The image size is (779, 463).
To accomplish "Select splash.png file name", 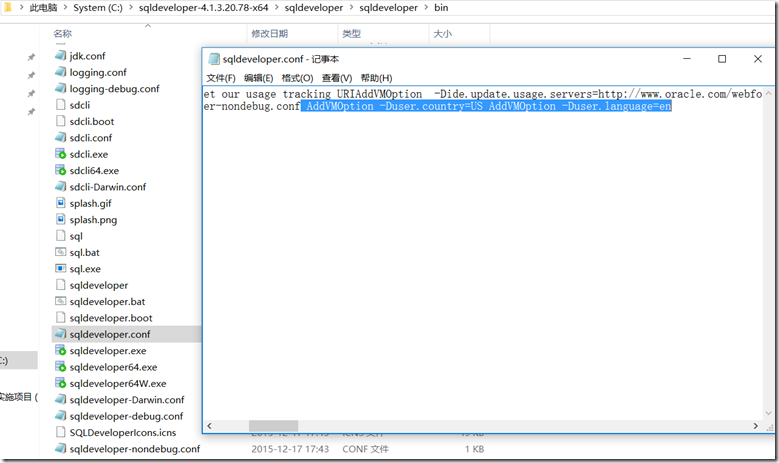I will point(93,220).
